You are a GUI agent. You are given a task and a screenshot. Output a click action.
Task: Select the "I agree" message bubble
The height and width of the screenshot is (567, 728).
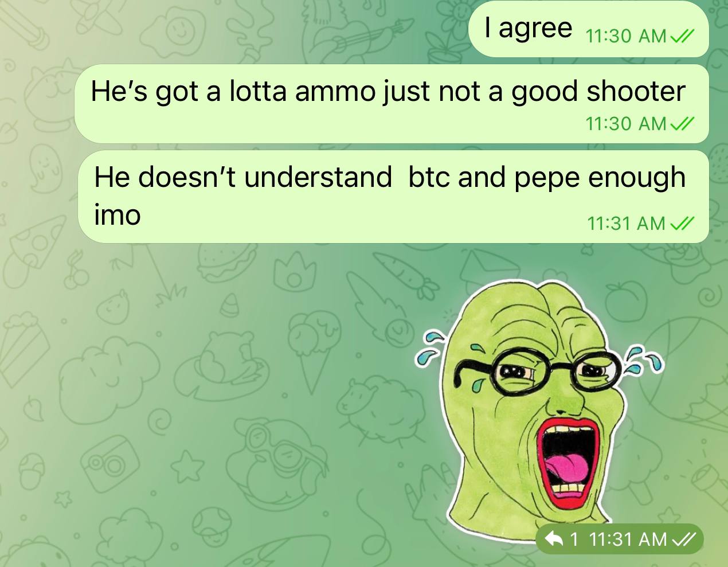point(589,29)
